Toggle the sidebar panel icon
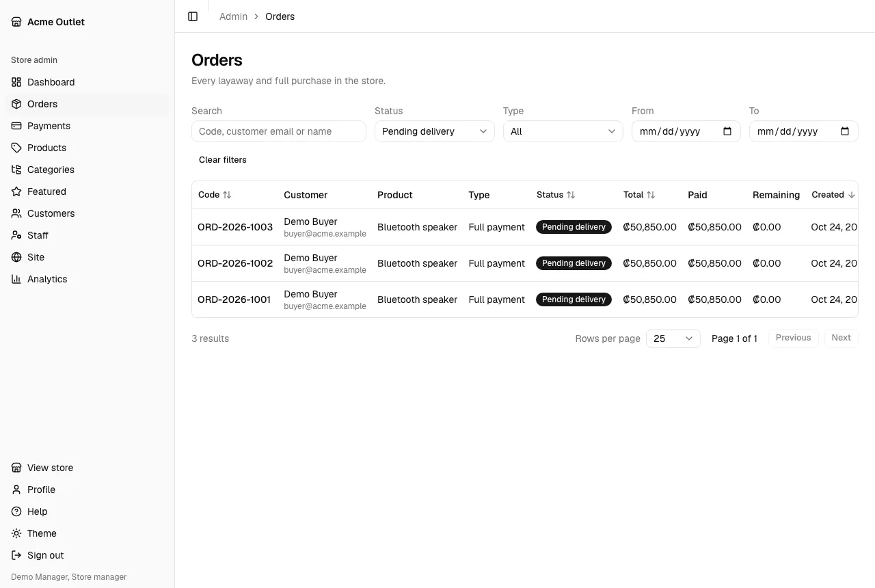The width and height of the screenshot is (875, 588). (193, 16)
